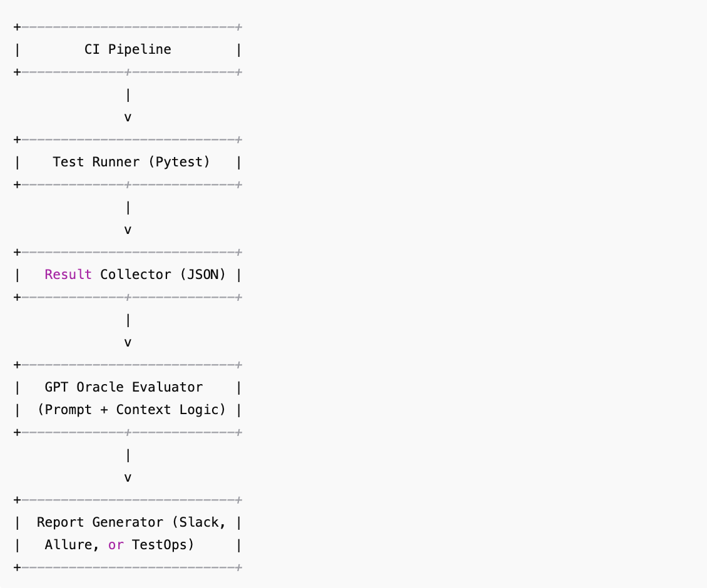Screen dimensions: 707x588
Task: Click the word "Evaluator" in the diagram
Action: tap(167, 387)
